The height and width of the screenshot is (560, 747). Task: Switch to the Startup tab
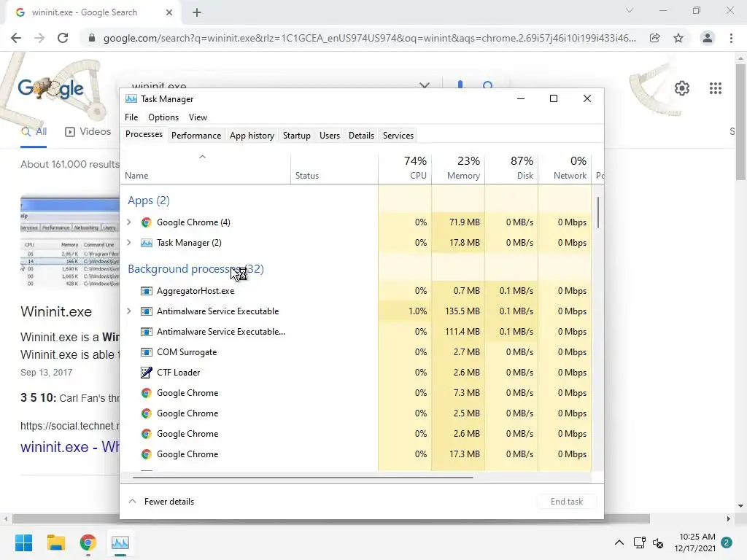click(x=296, y=136)
